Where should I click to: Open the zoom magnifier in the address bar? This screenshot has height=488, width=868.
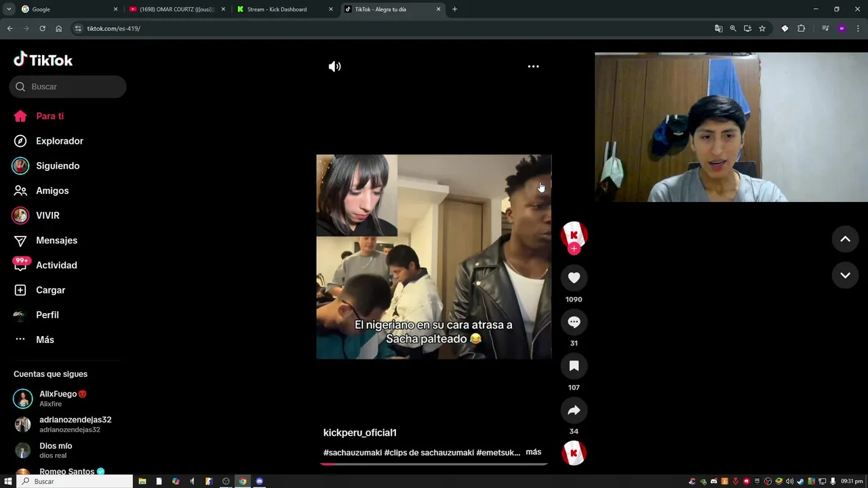[x=733, y=28]
